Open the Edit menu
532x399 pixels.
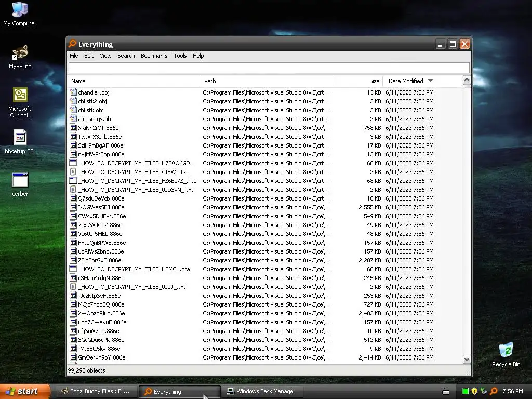(89, 56)
